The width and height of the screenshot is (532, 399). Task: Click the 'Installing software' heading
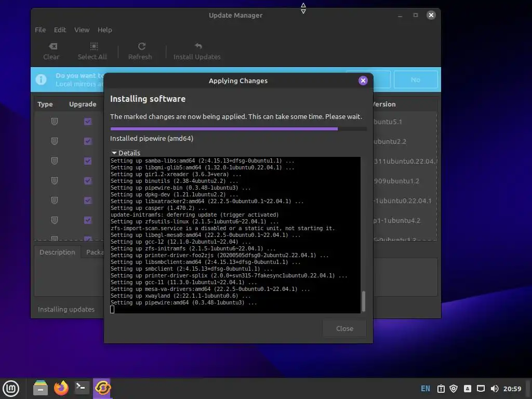[x=148, y=99]
